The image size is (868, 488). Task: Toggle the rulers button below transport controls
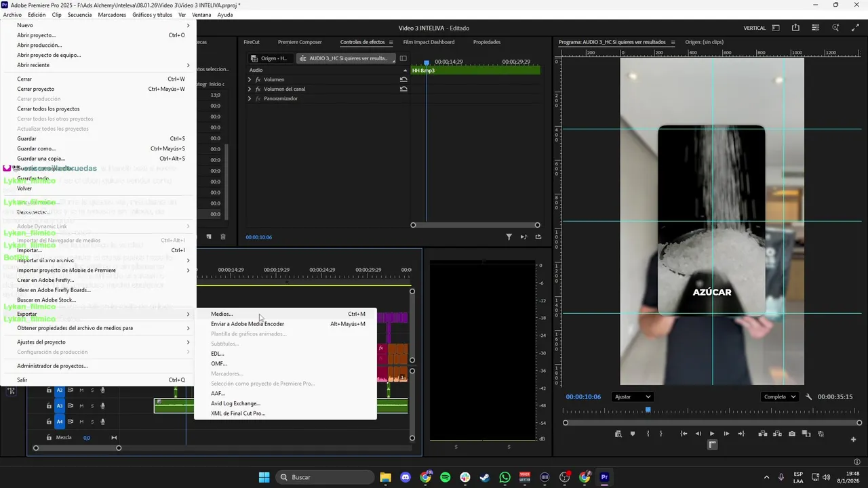point(712,445)
